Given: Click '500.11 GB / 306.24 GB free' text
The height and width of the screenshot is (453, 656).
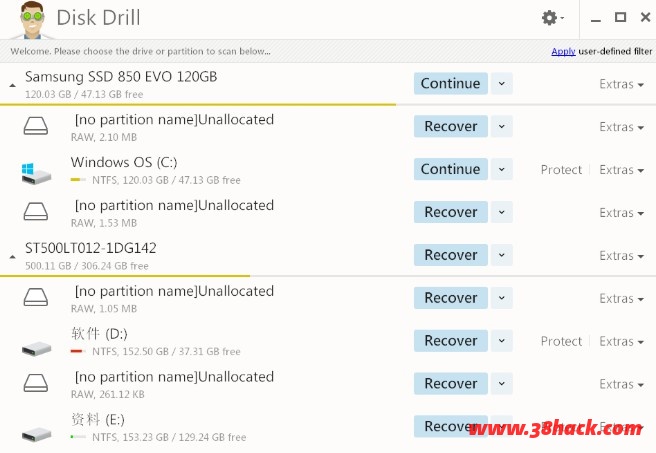Looking at the screenshot, I should coord(87,266).
